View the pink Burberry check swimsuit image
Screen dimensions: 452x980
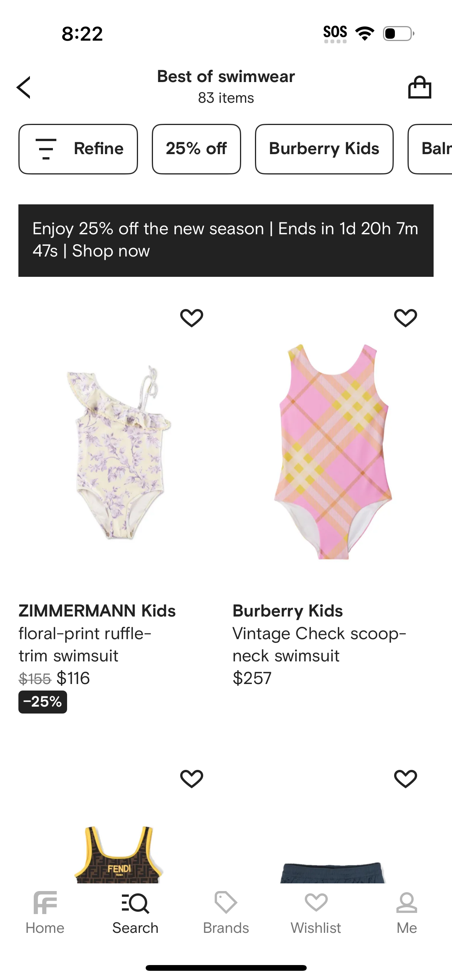click(x=333, y=452)
